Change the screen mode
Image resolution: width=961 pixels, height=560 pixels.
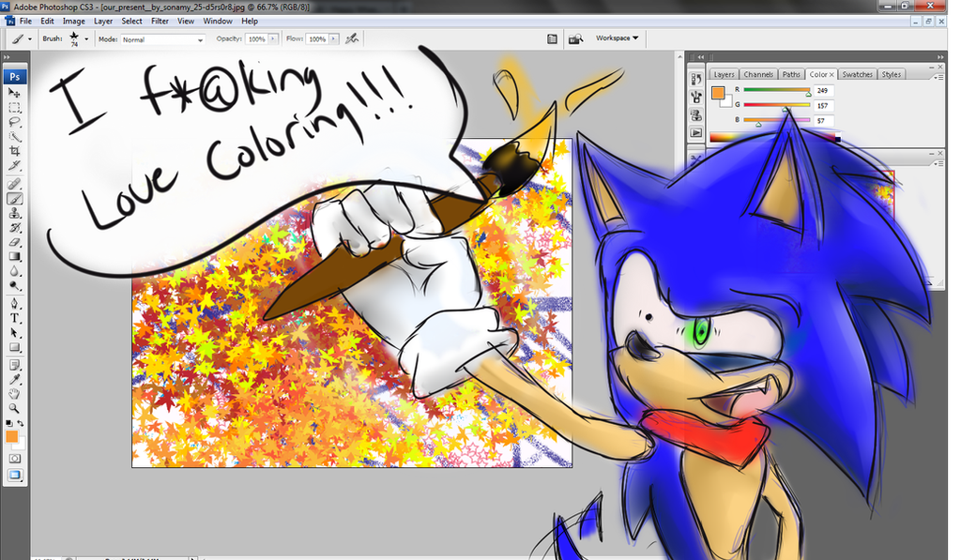pyautogui.click(x=15, y=476)
